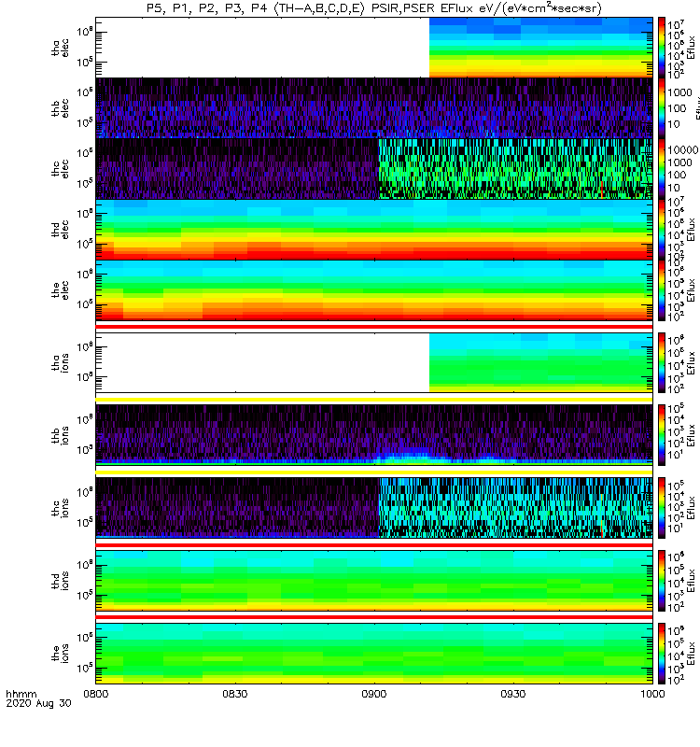This screenshot has height=747, width=700.
Task: Select the 'thd ions' axis label
Action: 61,580
